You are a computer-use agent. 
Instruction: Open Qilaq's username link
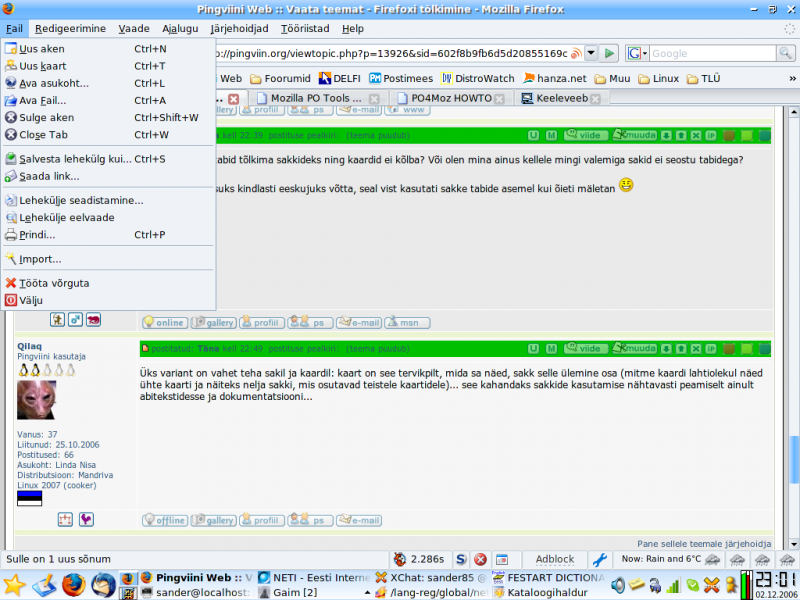click(x=30, y=346)
